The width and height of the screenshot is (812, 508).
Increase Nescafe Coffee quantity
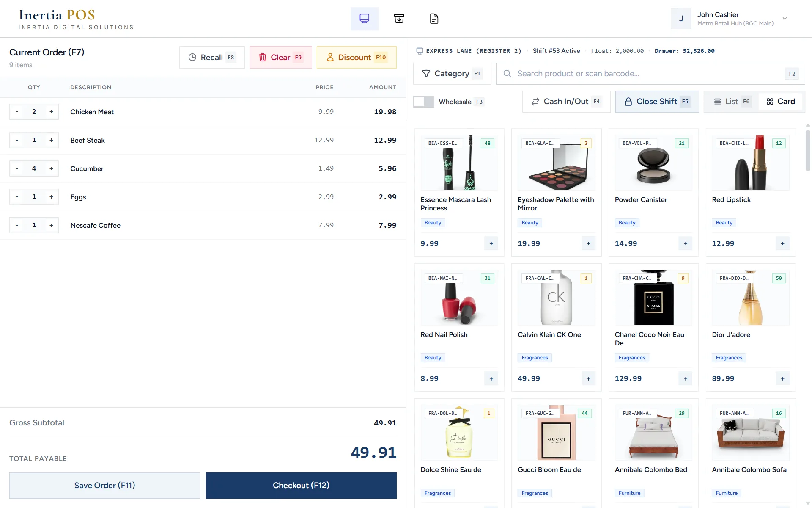click(x=51, y=225)
